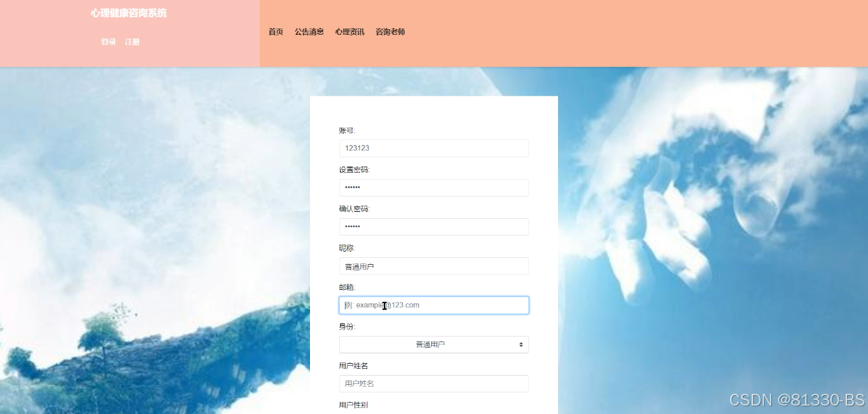Click the 确认密码 password field
Image resolution: width=868 pixels, height=414 pixels.
(434, 227)
